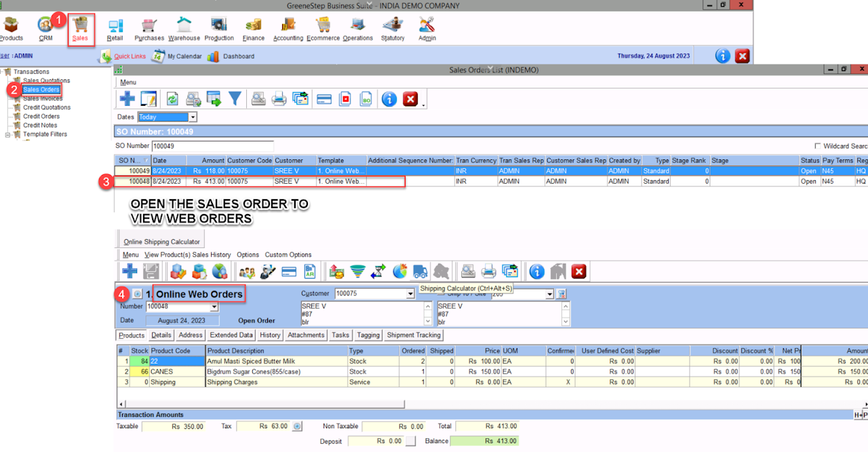The image size is (868, 452).
Task: Switch to the Shipment Tracking tab
Action: click(x=414, y=335)
